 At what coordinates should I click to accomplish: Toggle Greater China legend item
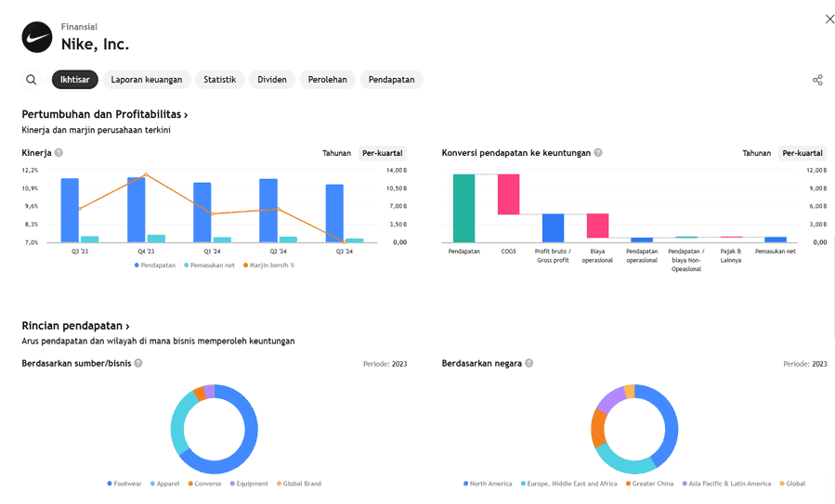(649, 484)
